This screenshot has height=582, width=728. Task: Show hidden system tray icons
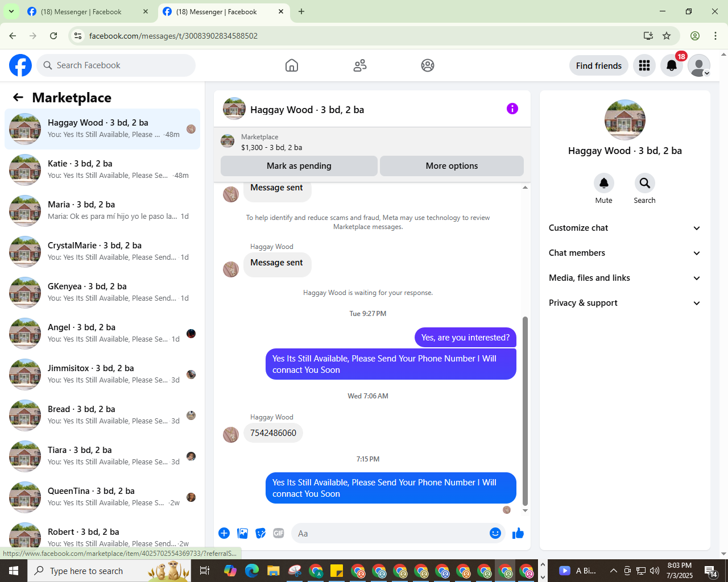coord(613,571)
